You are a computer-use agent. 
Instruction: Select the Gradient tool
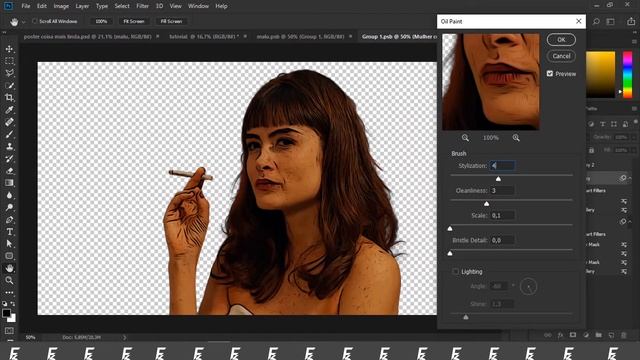9,183
